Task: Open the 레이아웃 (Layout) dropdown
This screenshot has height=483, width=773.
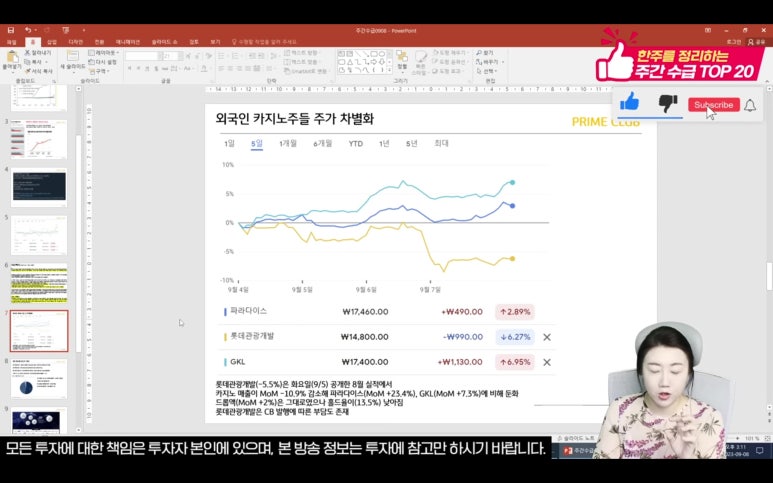Action: [104, 53]
